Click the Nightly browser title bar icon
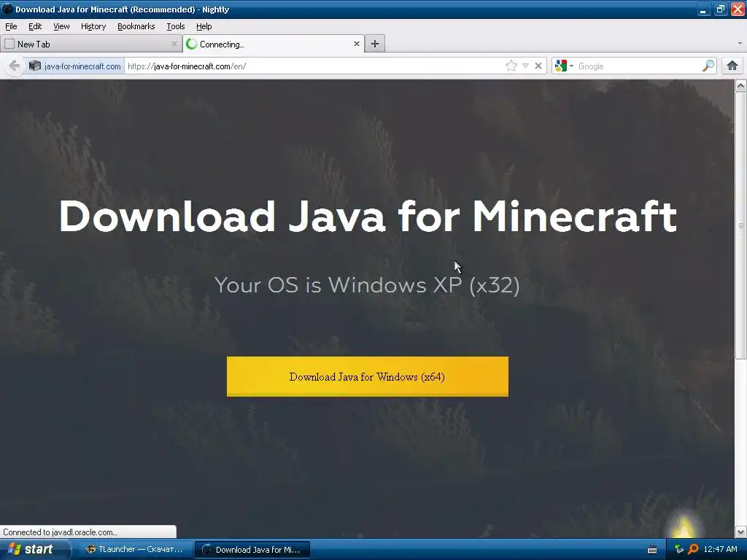This screenshot has height=560, width=747. [7, 9]
